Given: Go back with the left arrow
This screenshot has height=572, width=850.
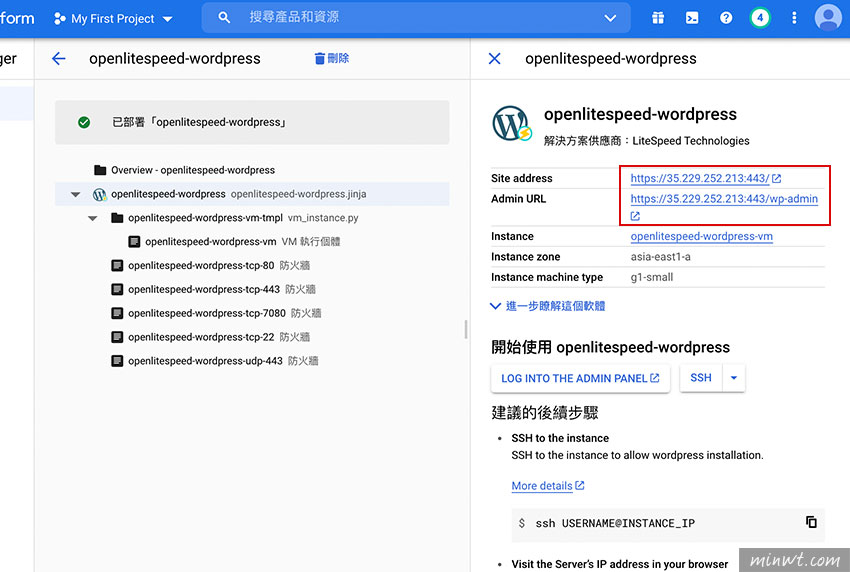Looking at the screenshot, I should click(x=59, y=59).
